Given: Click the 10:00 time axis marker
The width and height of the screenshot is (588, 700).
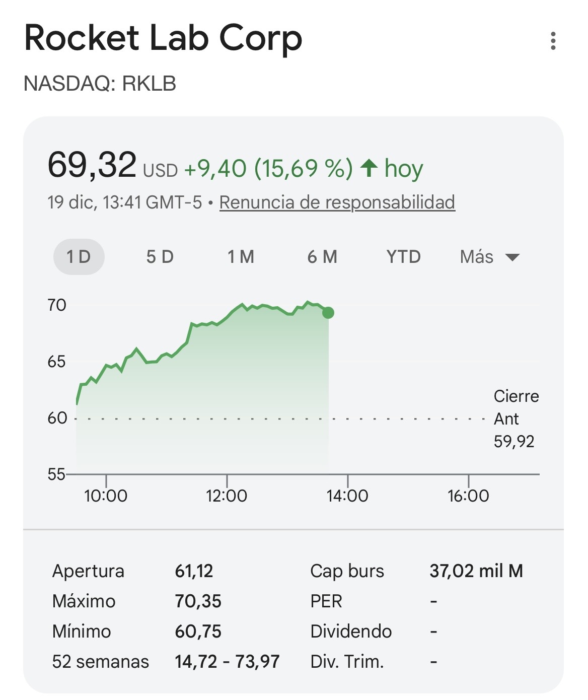Looking at the screenshot, I should [x=106, y=496].
